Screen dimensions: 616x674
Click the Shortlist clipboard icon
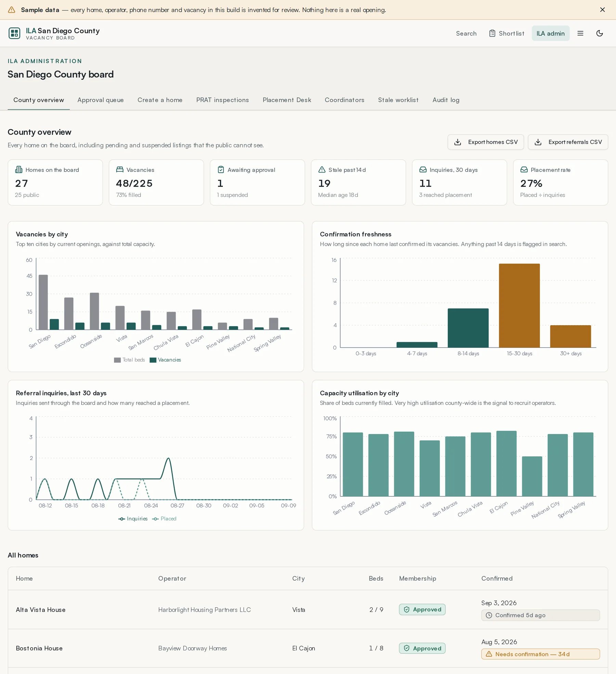click(492, 33)
